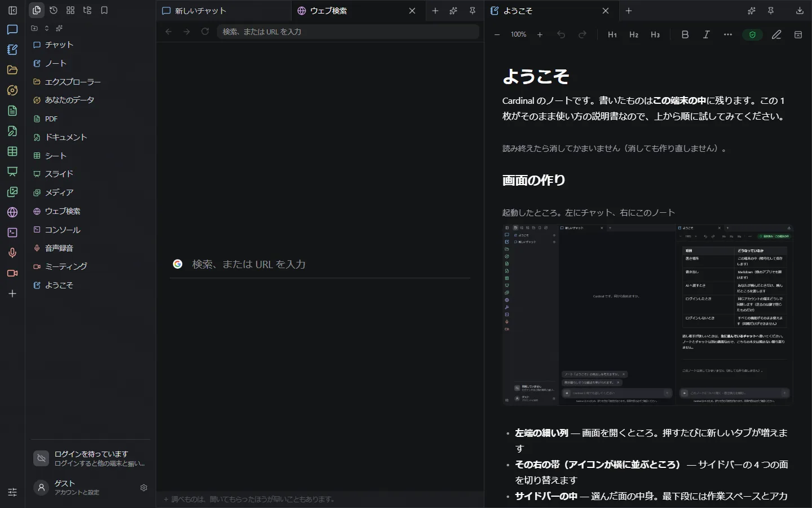This screenshot has height=508, width=812.
Task: Open the slides presentation icon in the left rail
Action: 12,172
